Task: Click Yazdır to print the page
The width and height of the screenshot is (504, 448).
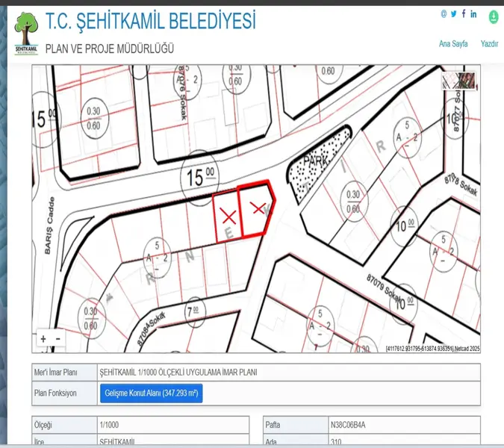Action: pos(489,44)
